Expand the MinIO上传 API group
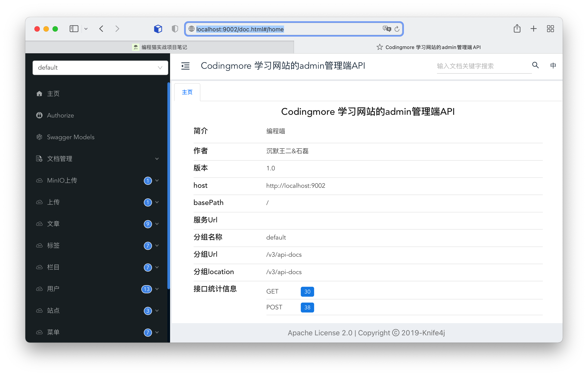Screen dimensions: 588x376 pyautogui.click(x=98, y=181)
